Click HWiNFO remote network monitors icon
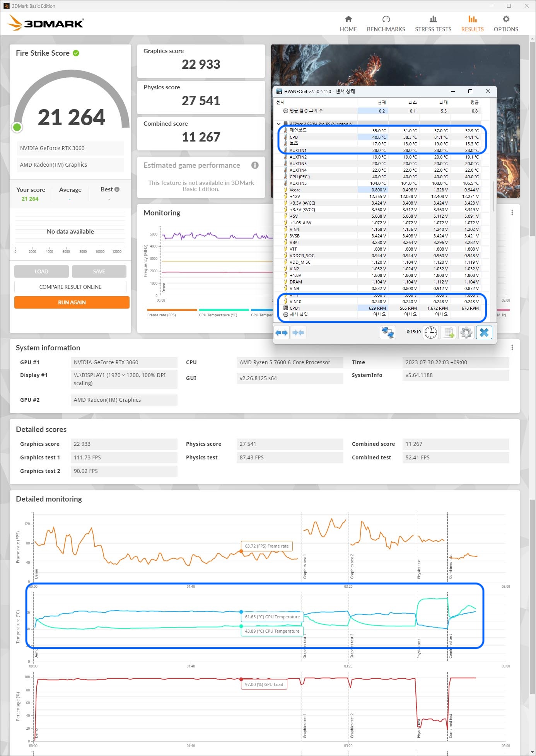The height and width of the screenshot is (756, 536). (387, 333)
